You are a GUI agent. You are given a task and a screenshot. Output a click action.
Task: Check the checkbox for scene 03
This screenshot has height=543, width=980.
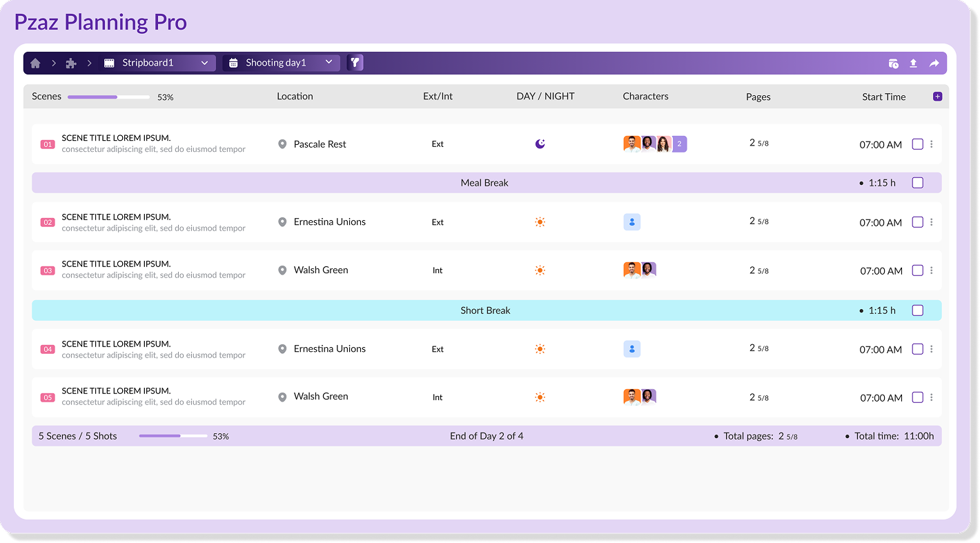pyautogui.click(x=918, y=270)
